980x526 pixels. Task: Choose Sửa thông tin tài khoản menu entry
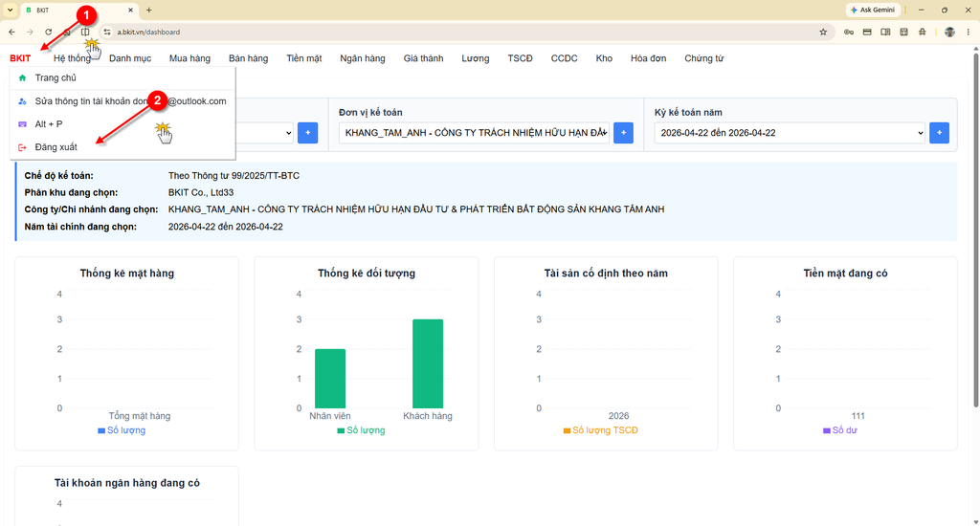pos(122,101)
